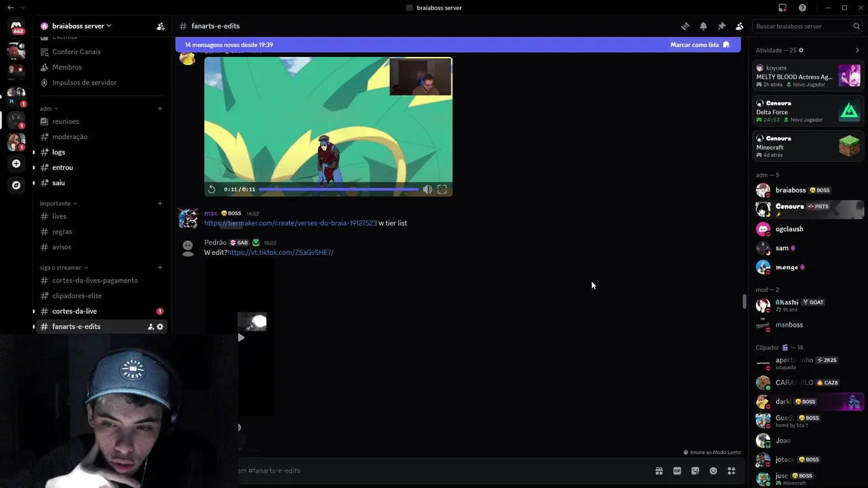The image size is (868, 488).
Task: Click the search magnifier icon
Action: [856, 26]
